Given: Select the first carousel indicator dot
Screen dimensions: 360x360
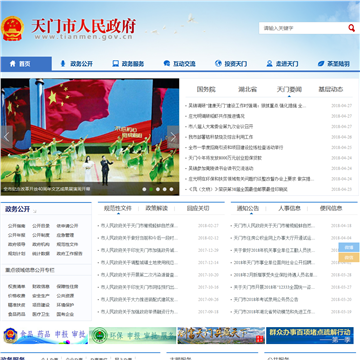Looking at the screenshot, I should (x=144, y=189).
